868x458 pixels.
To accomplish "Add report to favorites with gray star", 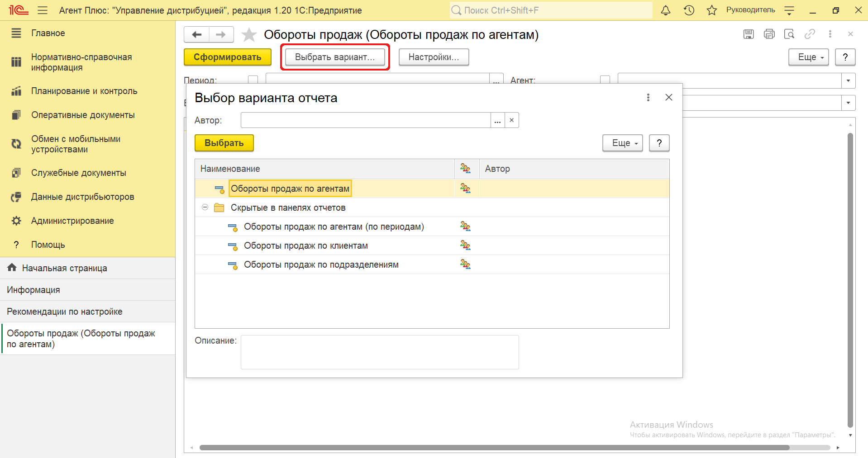I will click(x=249, y=35).
